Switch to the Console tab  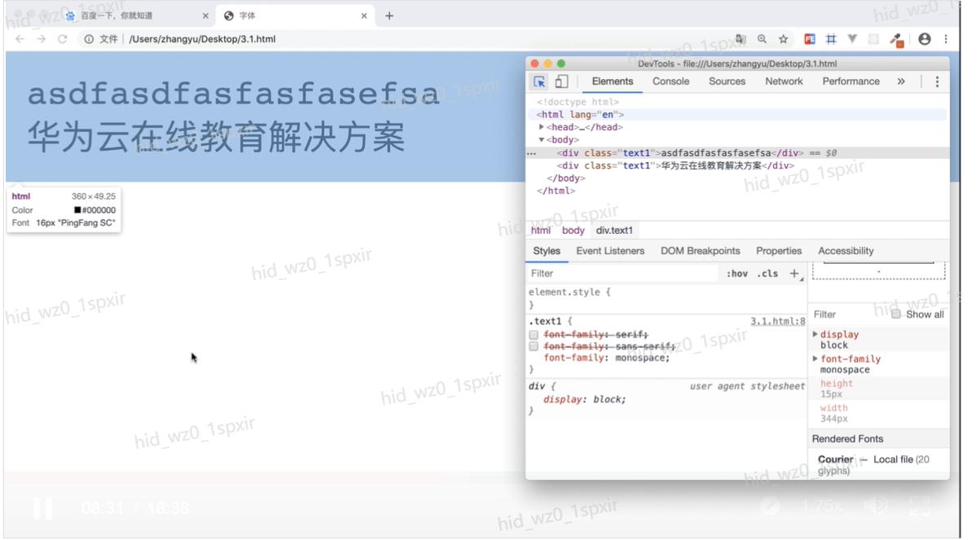pos(670,81)
